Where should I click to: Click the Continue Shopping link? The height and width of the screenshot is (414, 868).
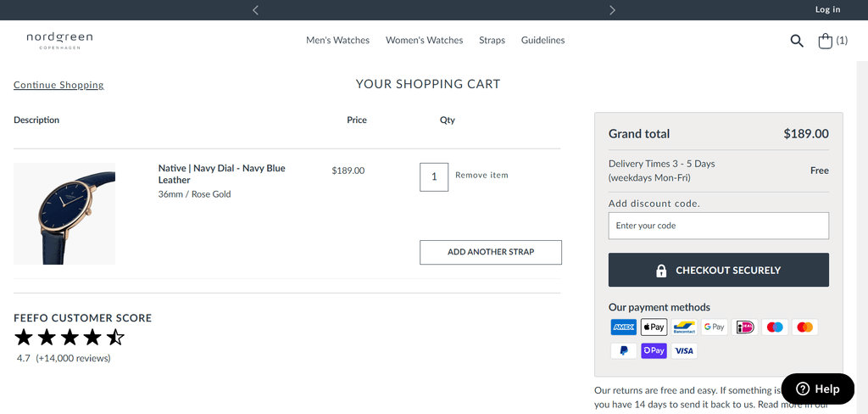pos(58,85)
